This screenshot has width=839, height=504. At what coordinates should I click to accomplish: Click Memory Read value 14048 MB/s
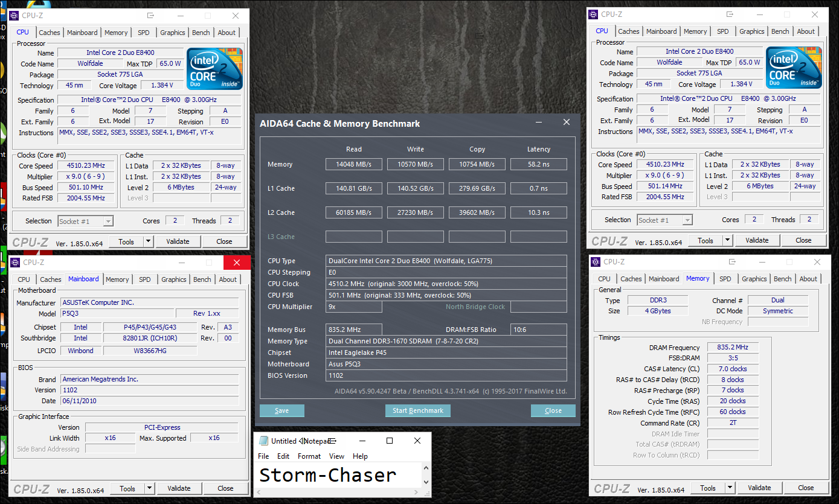click(354, 164)
